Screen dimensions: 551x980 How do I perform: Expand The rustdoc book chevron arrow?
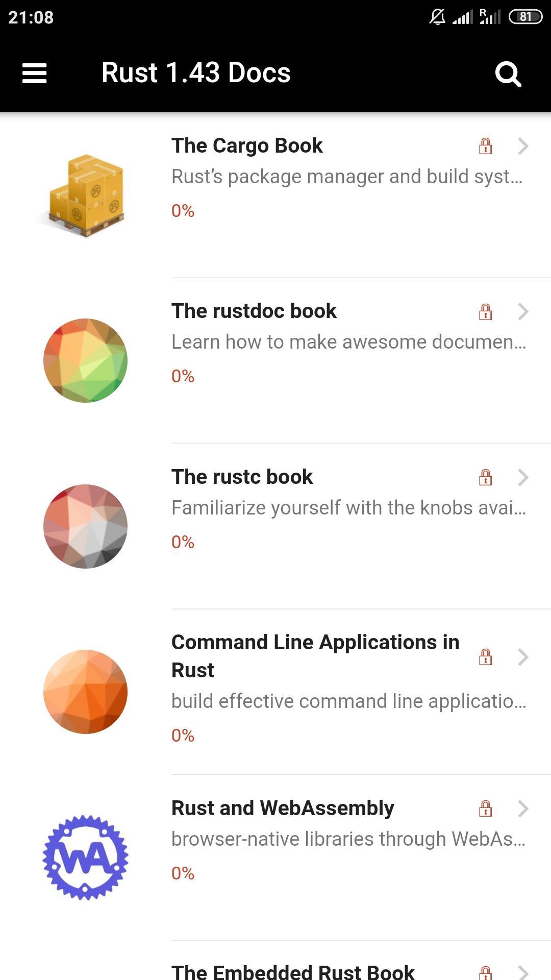point(523,311)
